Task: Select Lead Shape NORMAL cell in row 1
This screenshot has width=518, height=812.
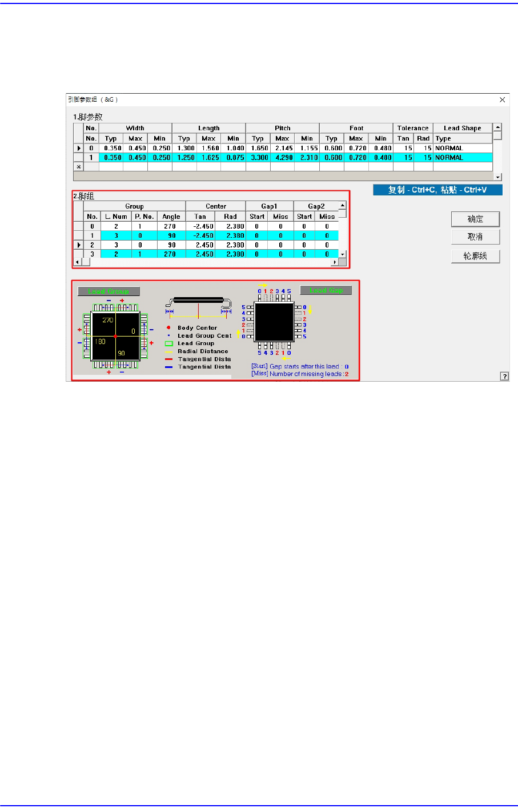Action: [463, 158]
